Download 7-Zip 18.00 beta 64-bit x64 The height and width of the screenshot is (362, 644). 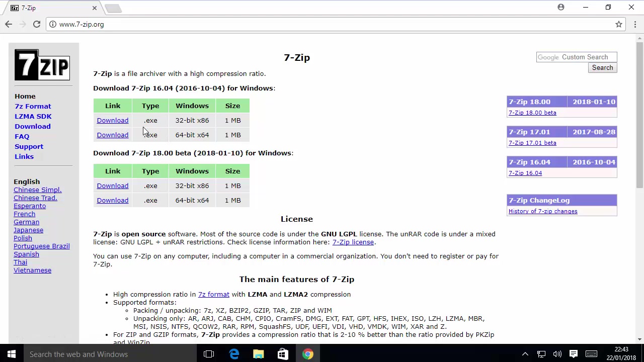pos(113,200)
